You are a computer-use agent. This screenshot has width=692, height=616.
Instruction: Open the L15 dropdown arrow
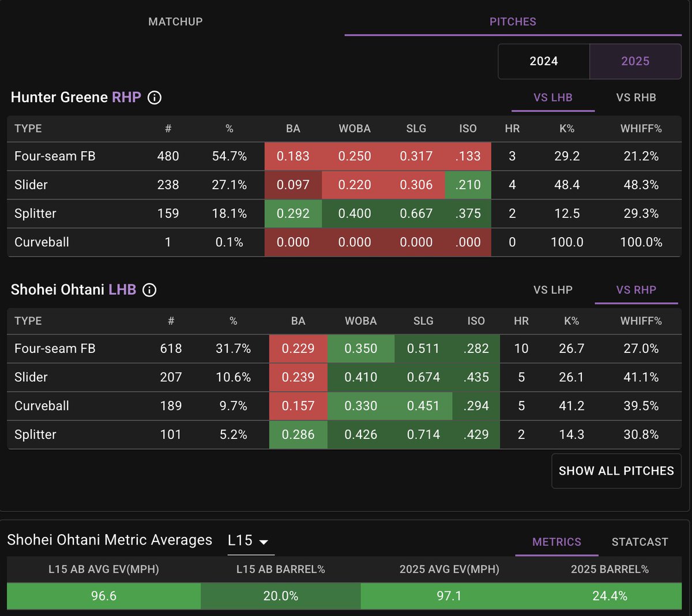click(x=264, y=542)
